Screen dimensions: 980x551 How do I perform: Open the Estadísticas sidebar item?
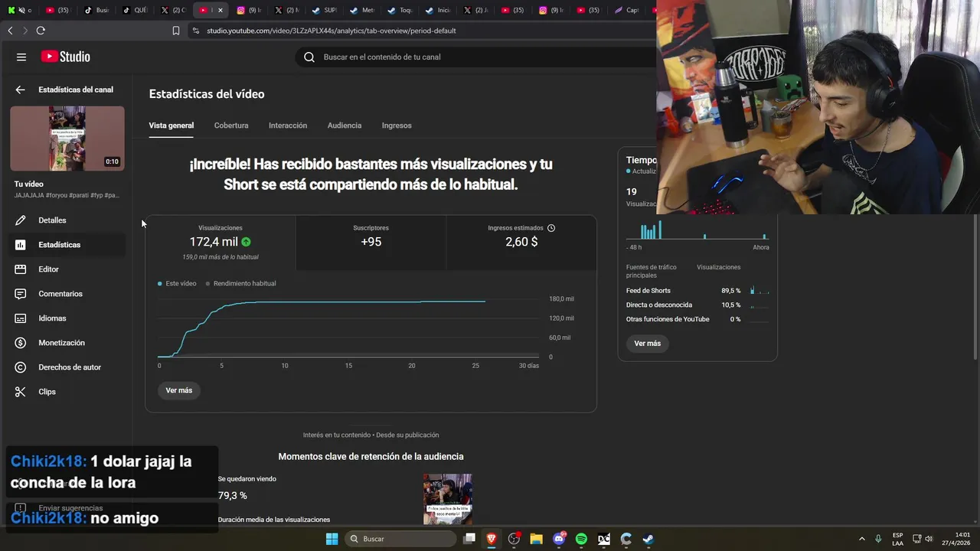tap(67, 245)
